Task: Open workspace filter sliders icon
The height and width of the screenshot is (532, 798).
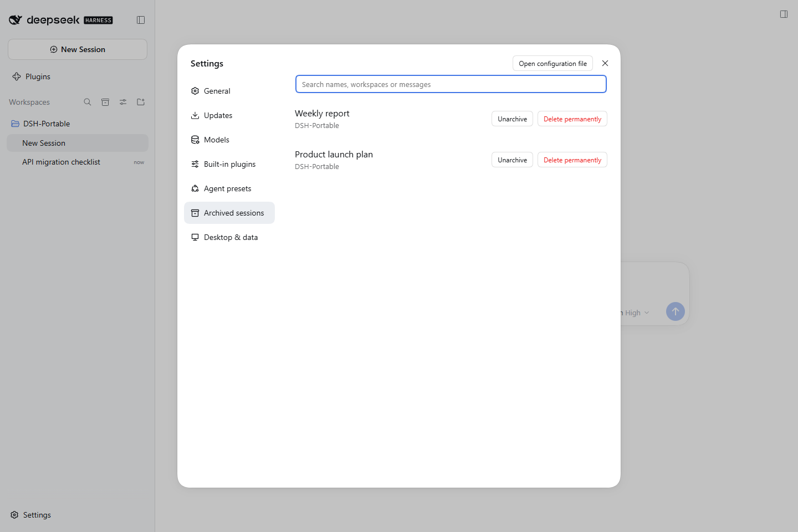Action: (x=123, y=102)
